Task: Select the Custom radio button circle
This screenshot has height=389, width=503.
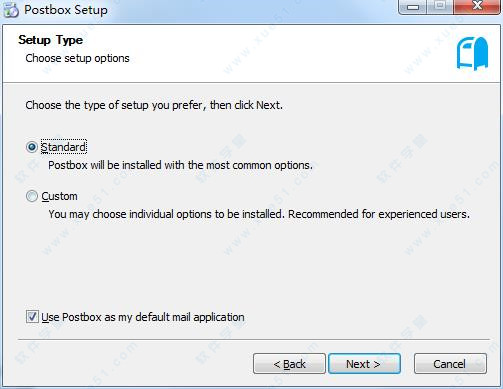Action: (x=32, y=196)
